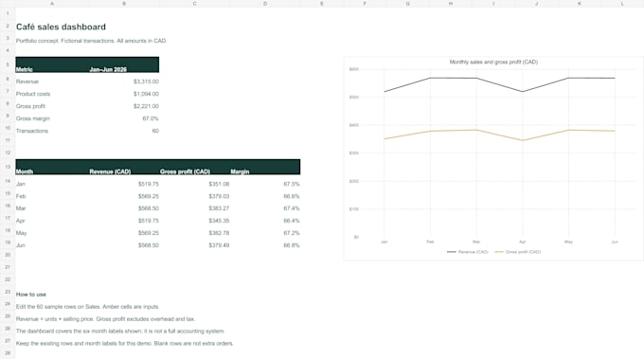Select column D header

click(265, 3)
